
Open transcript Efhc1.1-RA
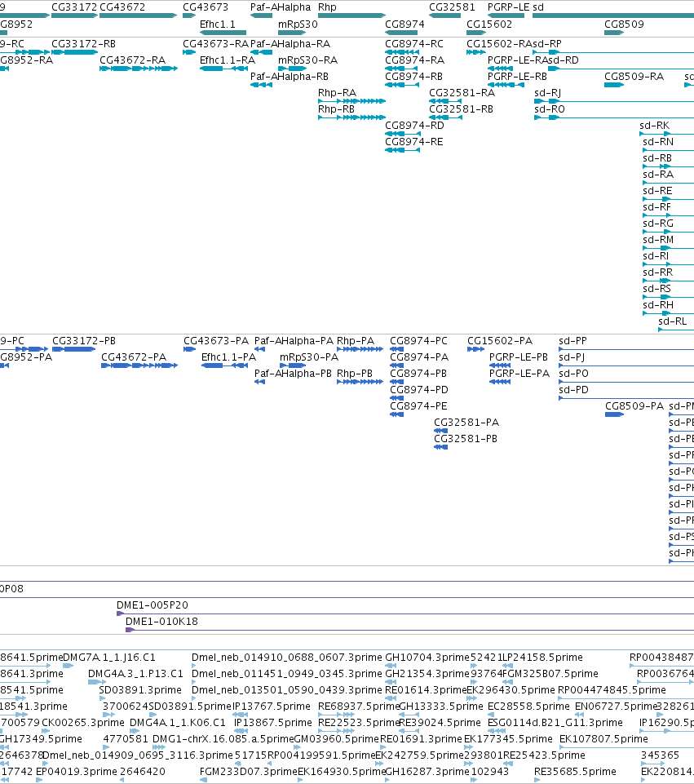coord(228,60)
